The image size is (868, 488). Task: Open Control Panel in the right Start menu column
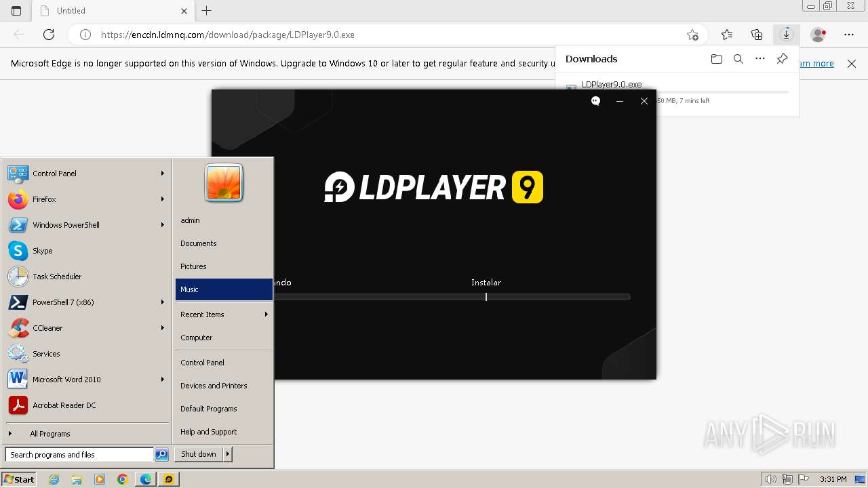[x=224, y=363]
